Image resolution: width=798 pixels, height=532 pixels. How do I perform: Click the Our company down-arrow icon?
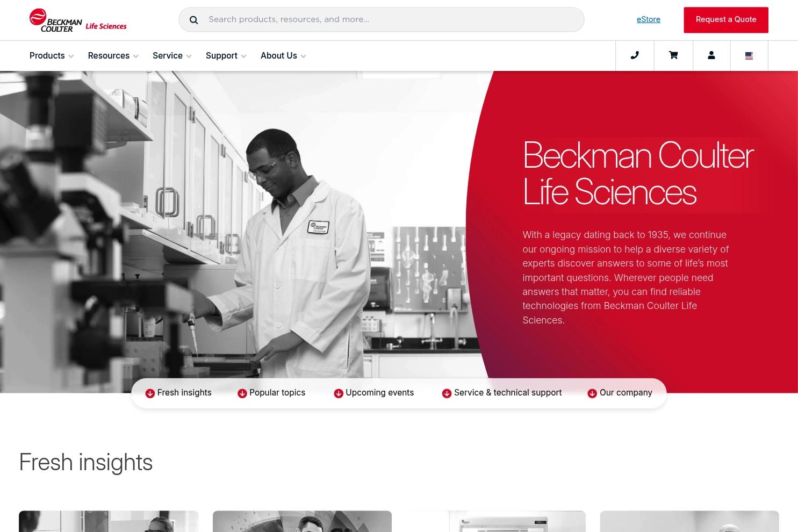[x=592, y=393]
